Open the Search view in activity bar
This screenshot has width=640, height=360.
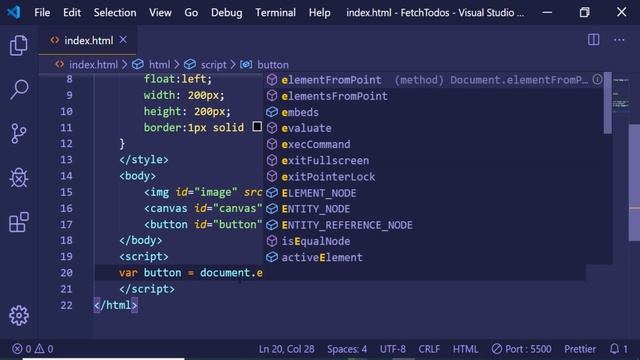pyautogui.click(x=19, y=89)
